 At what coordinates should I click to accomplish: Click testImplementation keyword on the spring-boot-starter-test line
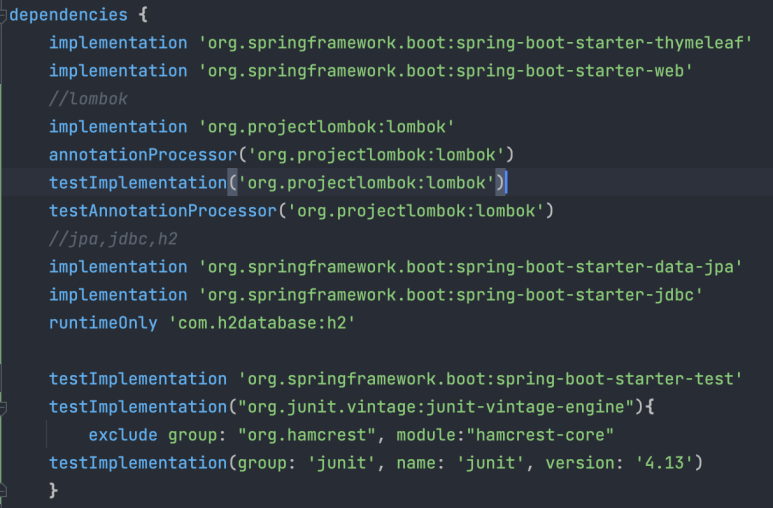click(138, 379)
